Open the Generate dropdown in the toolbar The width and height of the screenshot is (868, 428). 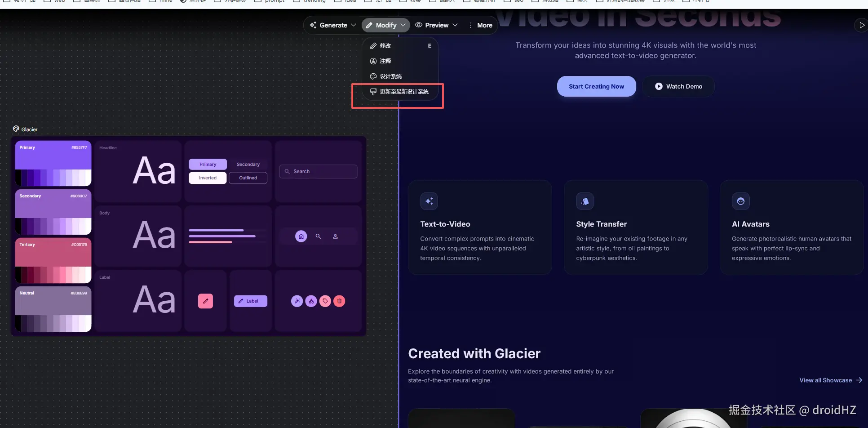click(x=332, y=25)
